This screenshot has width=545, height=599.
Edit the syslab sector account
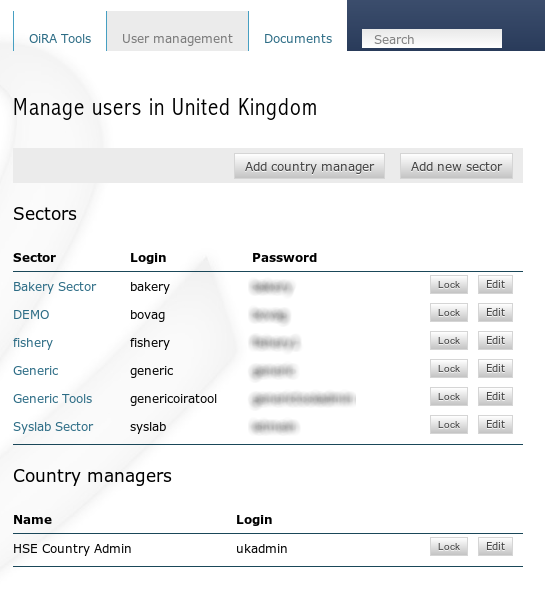[x=495, y=424]
